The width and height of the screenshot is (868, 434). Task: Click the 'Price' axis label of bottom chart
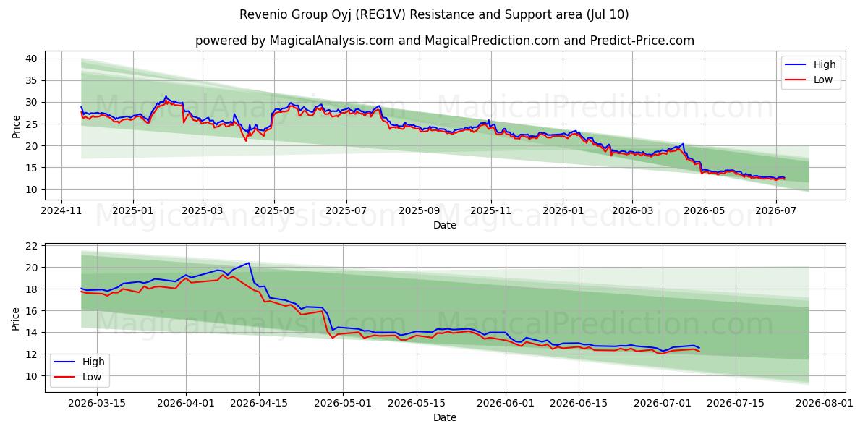pyautogui.click(x=16, y=318)
